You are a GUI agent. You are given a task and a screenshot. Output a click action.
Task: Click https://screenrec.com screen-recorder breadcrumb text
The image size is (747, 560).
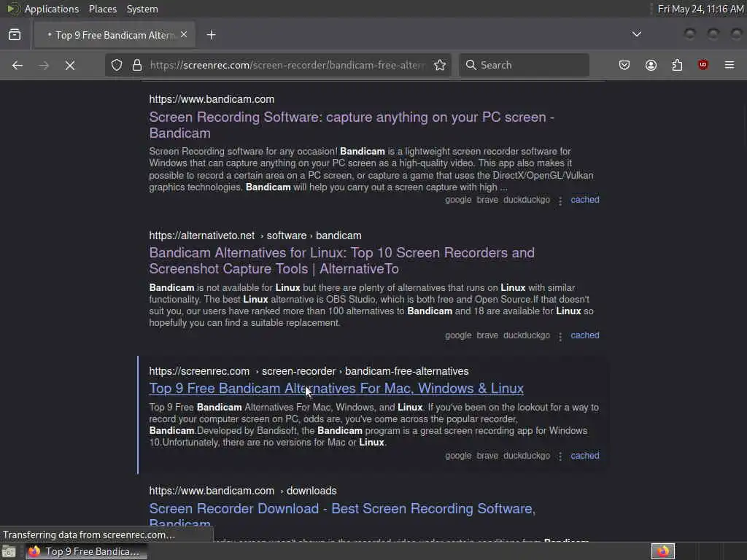tap(309, 371)
